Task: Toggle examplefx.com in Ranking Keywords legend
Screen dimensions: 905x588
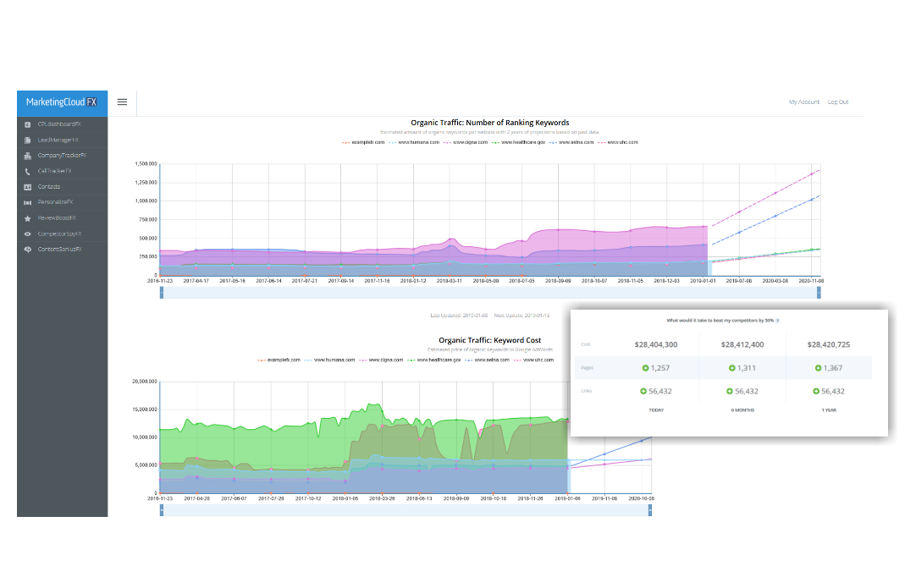Action: 364,142
